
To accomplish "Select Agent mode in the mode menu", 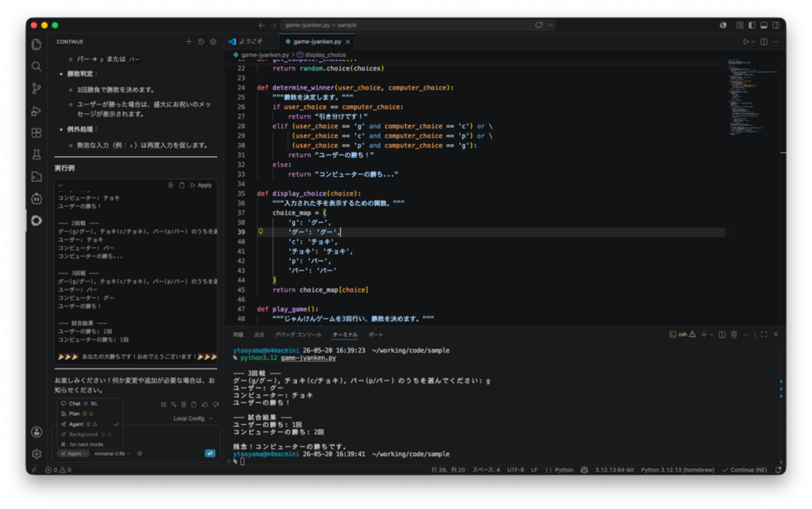I will click(90, 424).
